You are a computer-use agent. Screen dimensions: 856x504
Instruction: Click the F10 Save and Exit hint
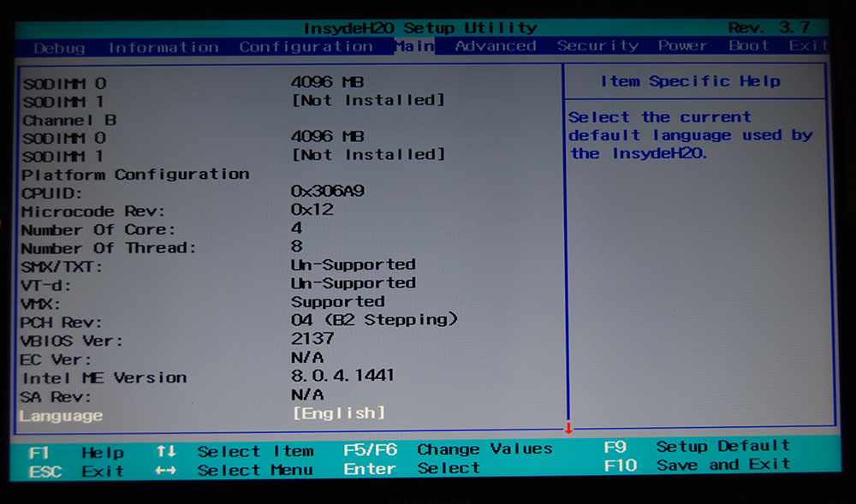697,465
